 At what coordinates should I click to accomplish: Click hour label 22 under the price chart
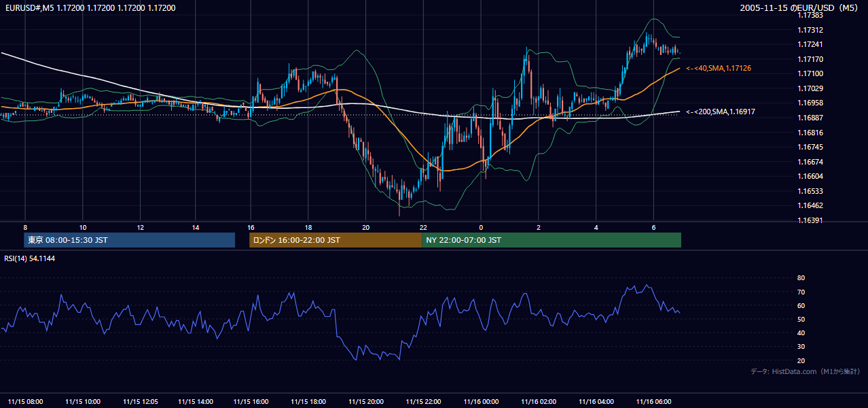pos(423,227)
